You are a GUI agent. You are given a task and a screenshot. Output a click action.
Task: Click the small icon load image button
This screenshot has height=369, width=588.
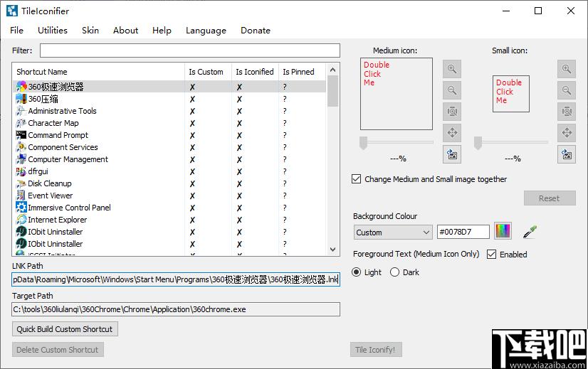(x=567, y=154)
